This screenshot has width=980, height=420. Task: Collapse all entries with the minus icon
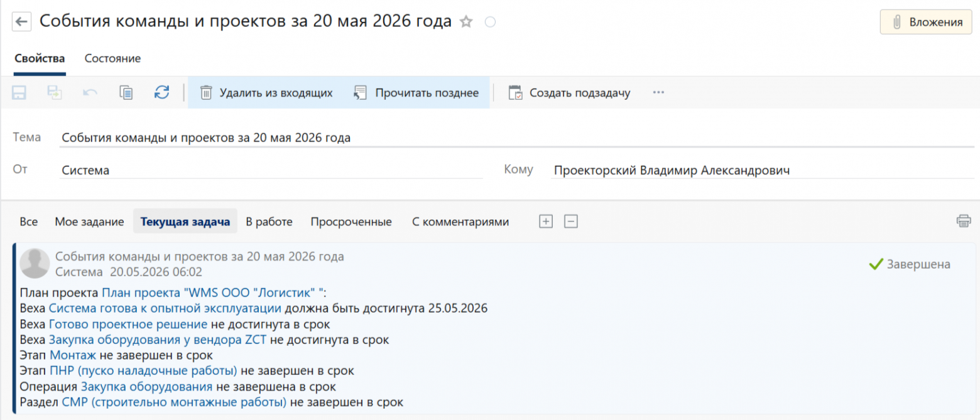pos(570,221)
